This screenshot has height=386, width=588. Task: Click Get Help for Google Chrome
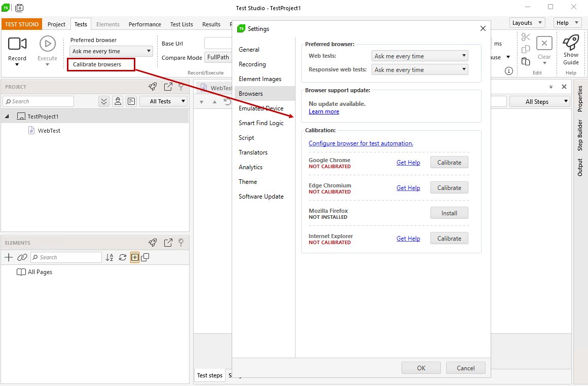pos(408,162)
